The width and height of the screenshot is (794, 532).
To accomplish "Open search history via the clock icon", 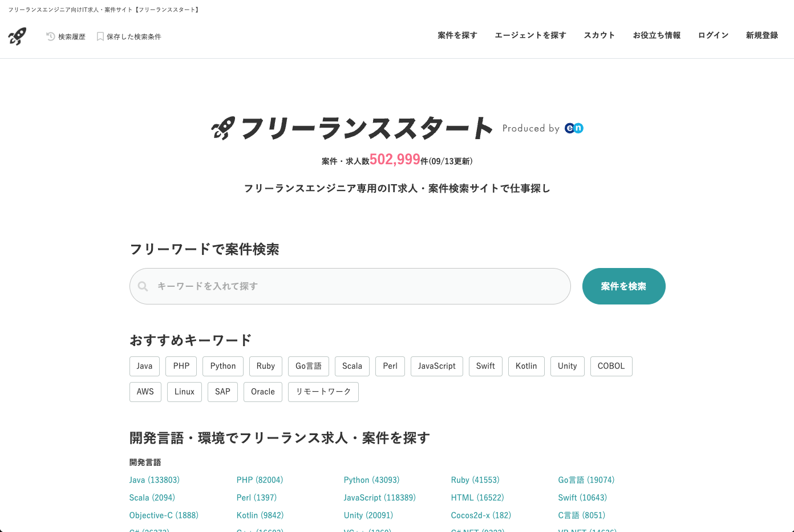I will [51, 36].
